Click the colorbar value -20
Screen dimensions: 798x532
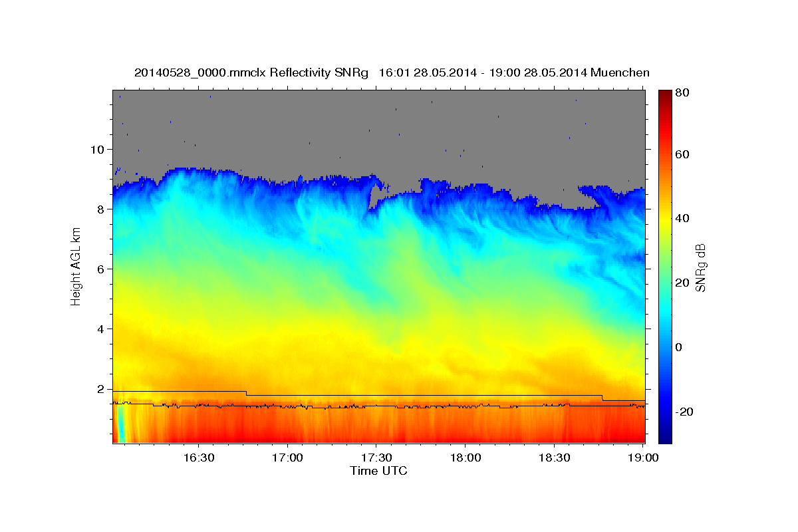click(686, 412)
